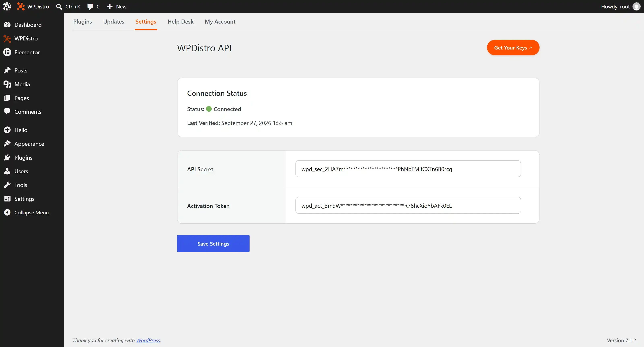Focus the API Secret input field
The height and width of the screenshot is (347, 644).
point(408,169)
